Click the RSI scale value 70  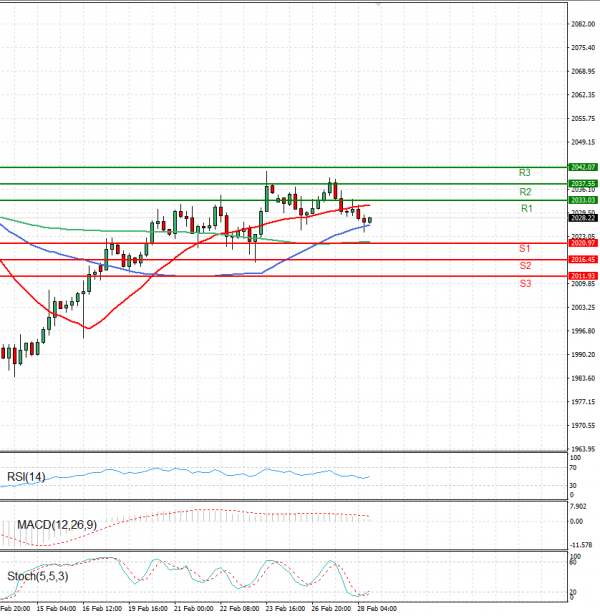pos(573,468)
